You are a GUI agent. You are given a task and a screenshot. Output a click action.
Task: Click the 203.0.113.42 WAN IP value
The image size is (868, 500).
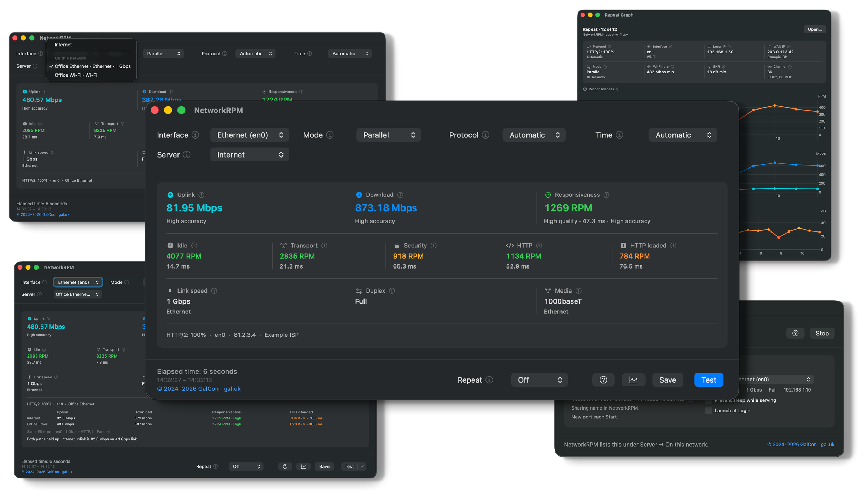[780, 52]
